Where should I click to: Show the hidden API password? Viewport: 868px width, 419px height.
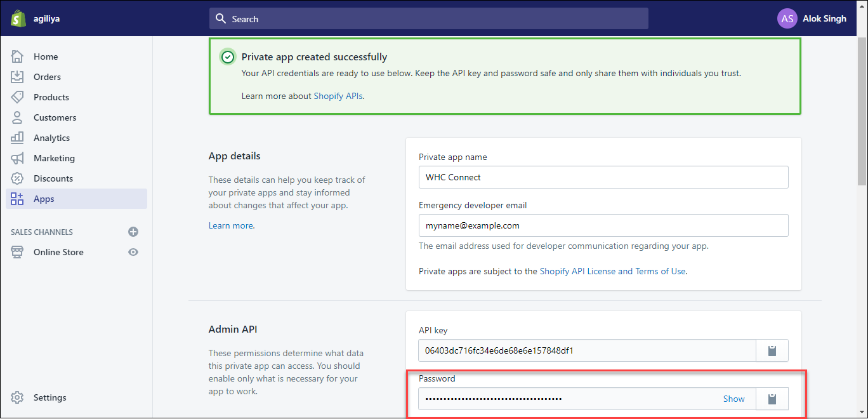tap(733, 399)
